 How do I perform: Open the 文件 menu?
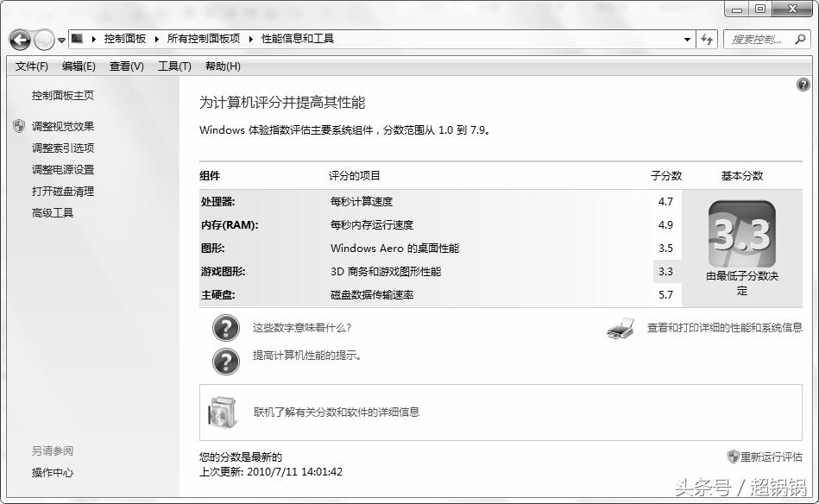point(32,66)
